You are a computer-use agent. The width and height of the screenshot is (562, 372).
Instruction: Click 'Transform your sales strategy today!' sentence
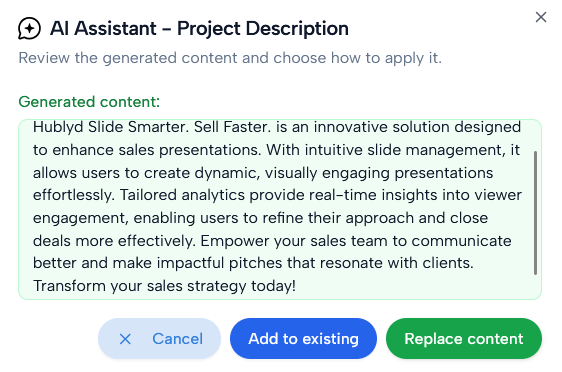(x=165, y=286)
